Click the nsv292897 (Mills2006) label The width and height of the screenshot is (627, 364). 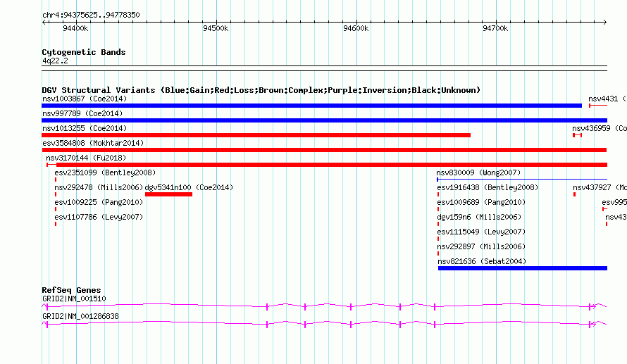pyautogui.click(x=481, y=246)
